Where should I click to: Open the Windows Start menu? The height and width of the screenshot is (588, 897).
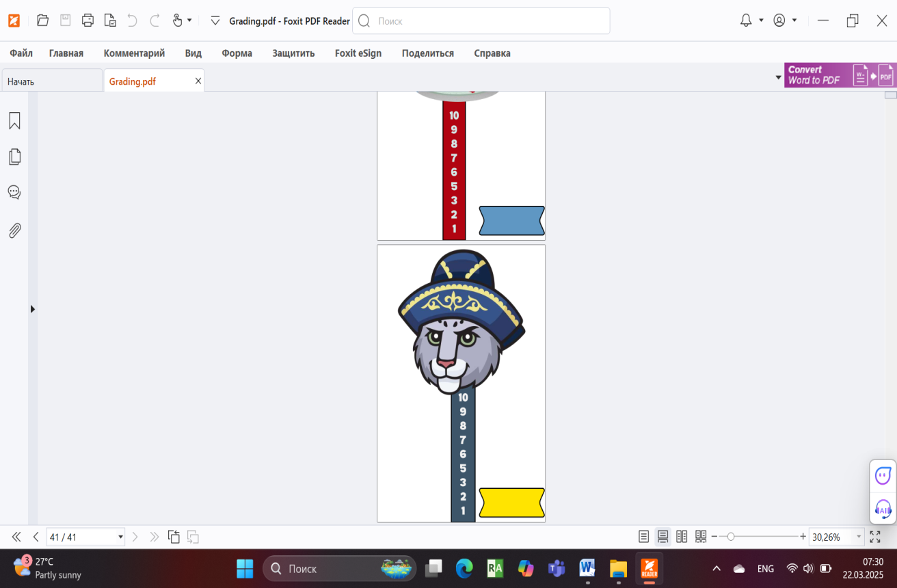tap(244, 568)
